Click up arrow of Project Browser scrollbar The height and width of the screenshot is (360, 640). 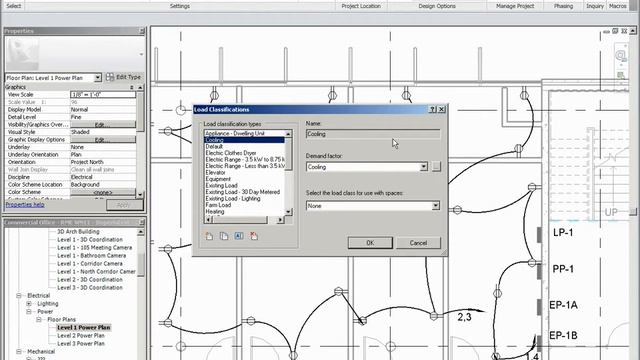coord(140,232)
